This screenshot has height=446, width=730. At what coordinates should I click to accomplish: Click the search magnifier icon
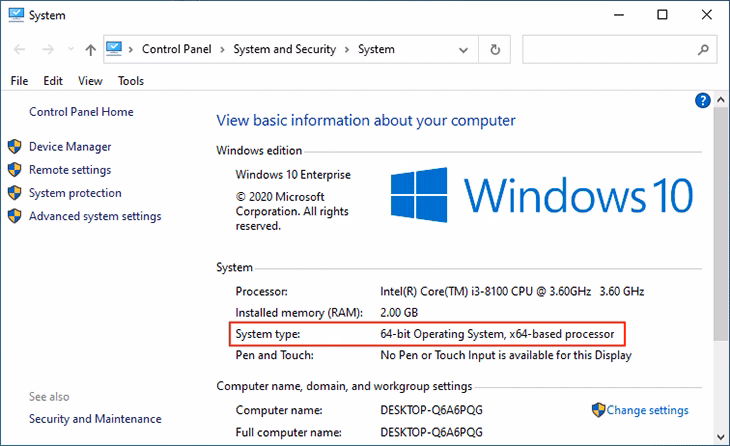point(703,49)
